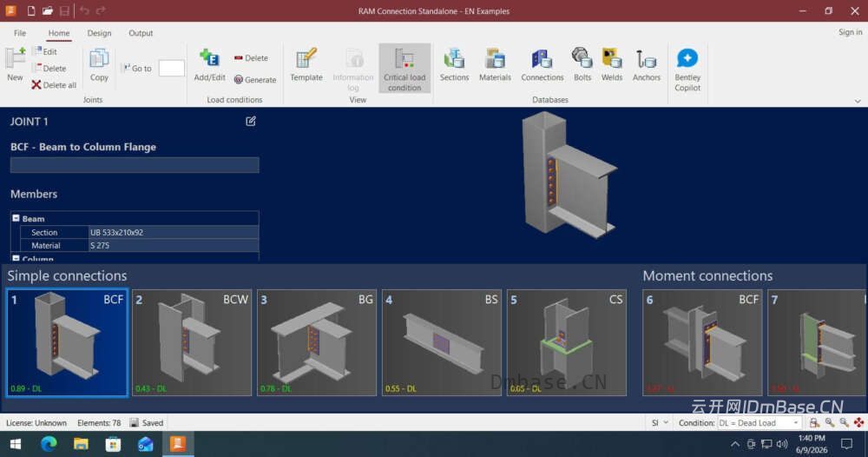Click the Material value S 275
Image resolution: width=868 pixels, height=457 pixels.
[x=174, y=245]
